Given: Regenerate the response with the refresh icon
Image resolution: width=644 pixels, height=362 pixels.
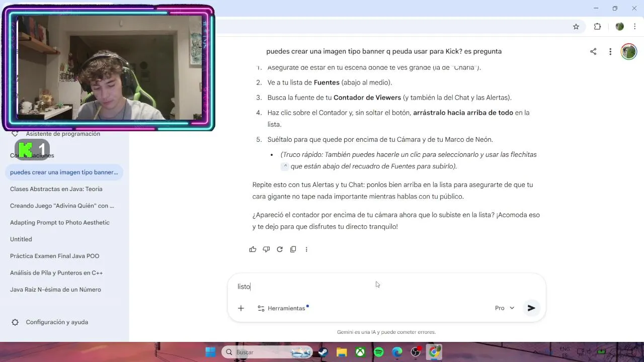Looking at the screenshot, I should tap(280, 249).
